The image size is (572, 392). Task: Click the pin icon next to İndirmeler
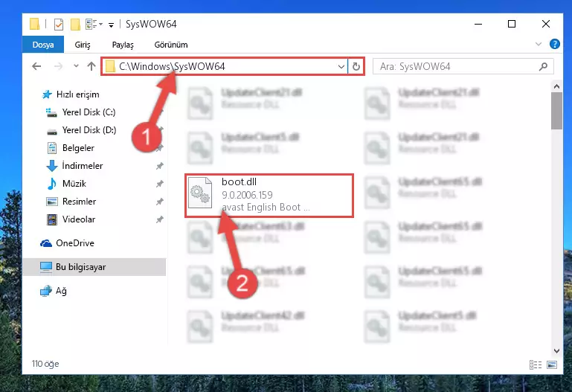click(159, 167)
